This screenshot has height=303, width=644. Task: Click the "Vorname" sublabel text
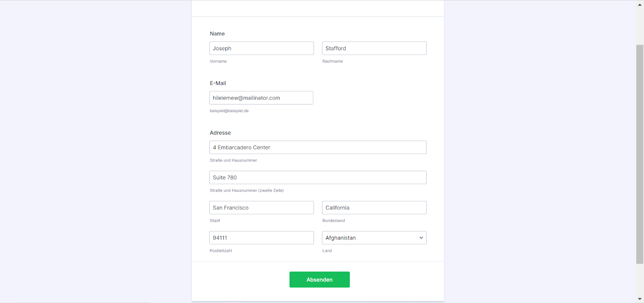(218, 61)
